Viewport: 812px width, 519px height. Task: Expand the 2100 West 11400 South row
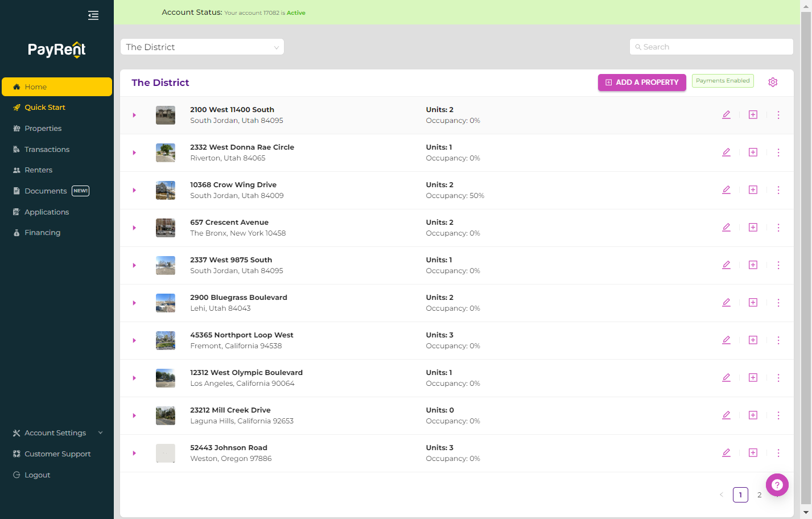134,115
